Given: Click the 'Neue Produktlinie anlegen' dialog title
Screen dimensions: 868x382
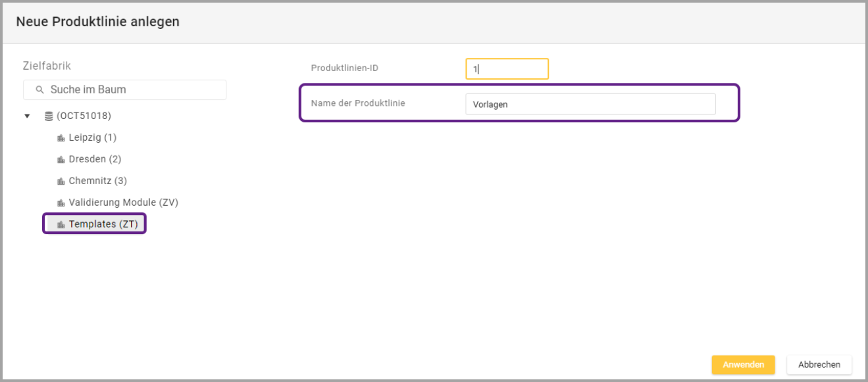Looking at the screenshot, I should point(98,22).
